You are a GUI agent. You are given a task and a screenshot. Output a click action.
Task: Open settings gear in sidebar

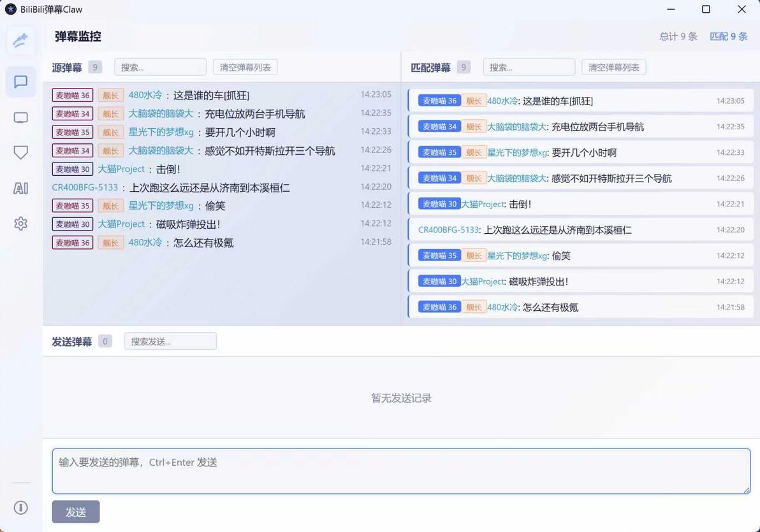[x=20, y=224]
